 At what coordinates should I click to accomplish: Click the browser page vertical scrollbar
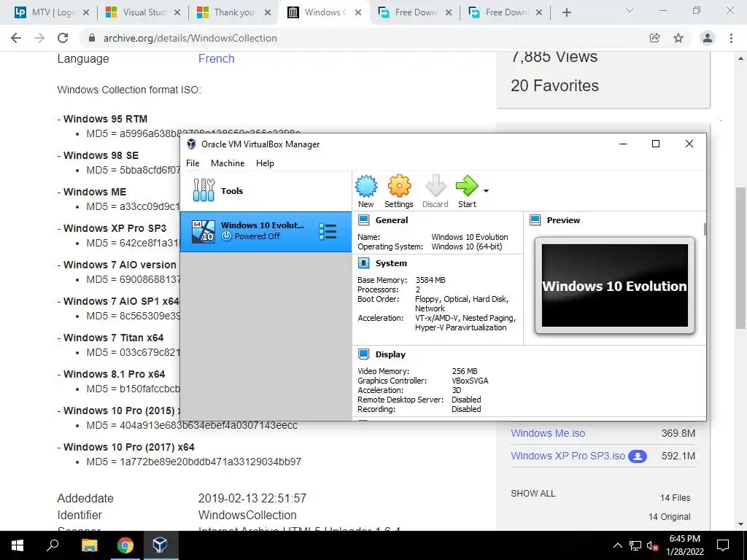740,257
